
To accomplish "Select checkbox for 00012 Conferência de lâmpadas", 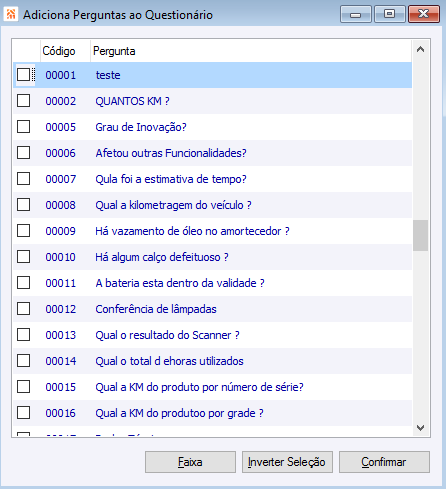I will pyautogui.click(x=23, y=309).
